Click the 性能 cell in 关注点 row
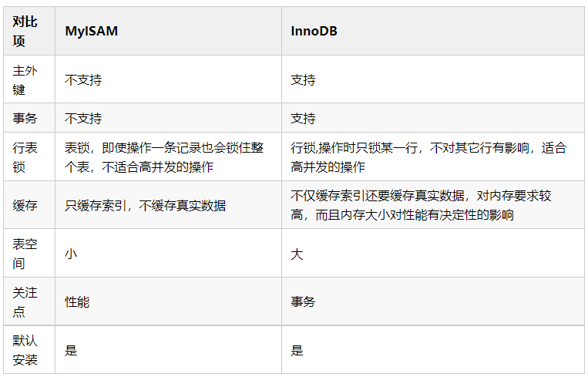 77,301
